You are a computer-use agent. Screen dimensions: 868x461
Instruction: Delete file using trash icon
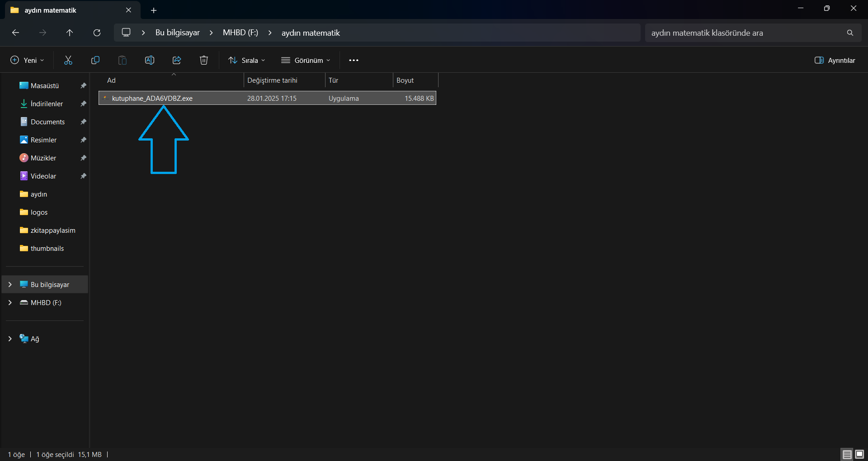pos(204,60)
